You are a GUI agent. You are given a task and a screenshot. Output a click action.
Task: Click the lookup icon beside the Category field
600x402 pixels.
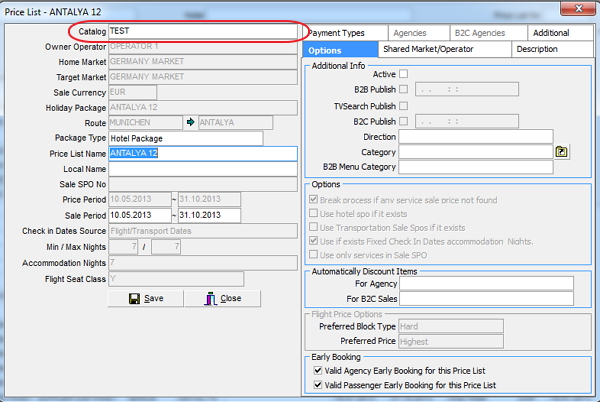coord(562,152)
